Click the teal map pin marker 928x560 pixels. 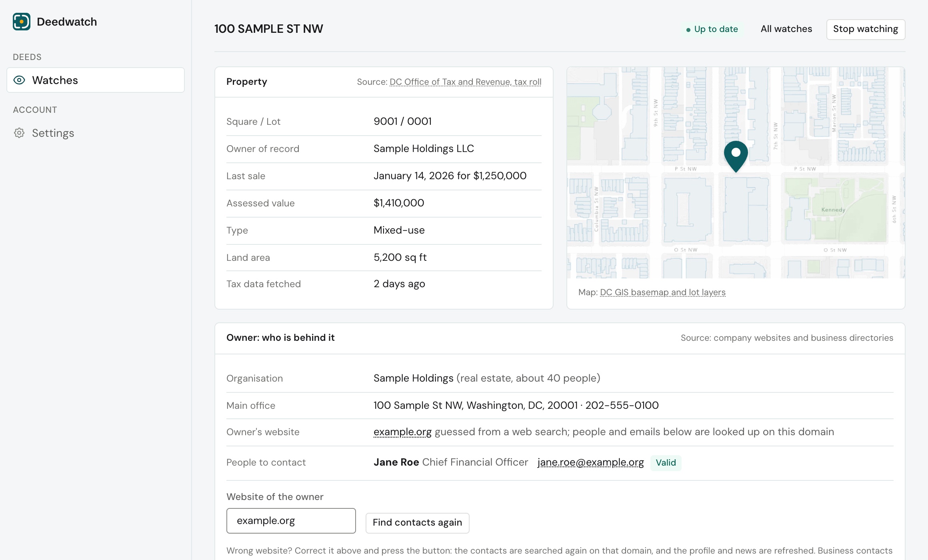pyautogui.click(x=736, y=156)
